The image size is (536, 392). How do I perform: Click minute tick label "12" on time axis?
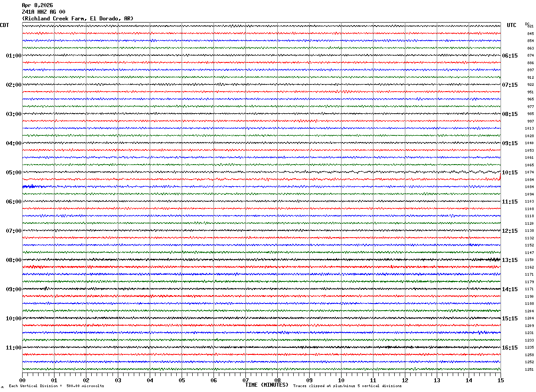pyautogui.click(x=405, y=380)
